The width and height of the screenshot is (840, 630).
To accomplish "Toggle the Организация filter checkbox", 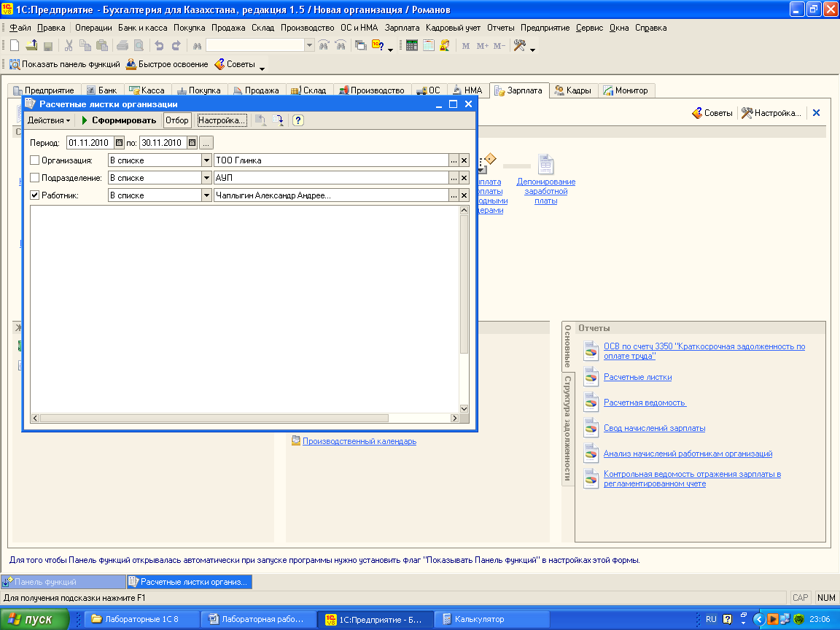I will [35, 160].
